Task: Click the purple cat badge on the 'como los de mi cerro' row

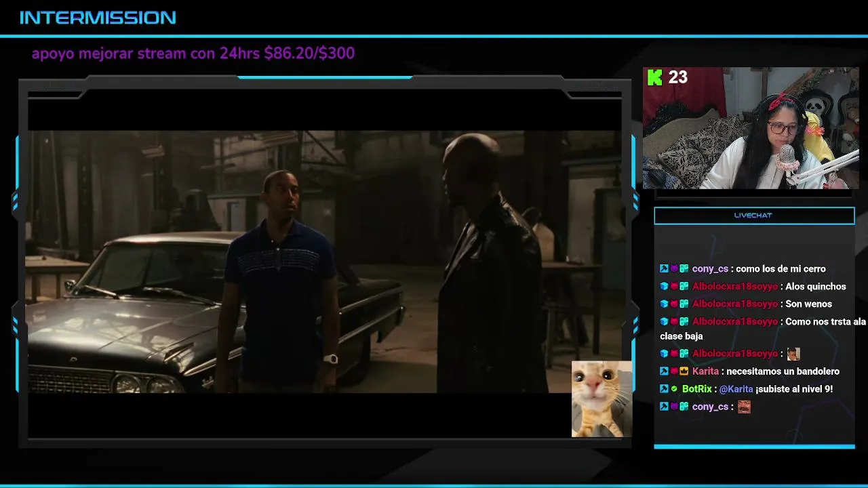Action: tap(674, 269)
